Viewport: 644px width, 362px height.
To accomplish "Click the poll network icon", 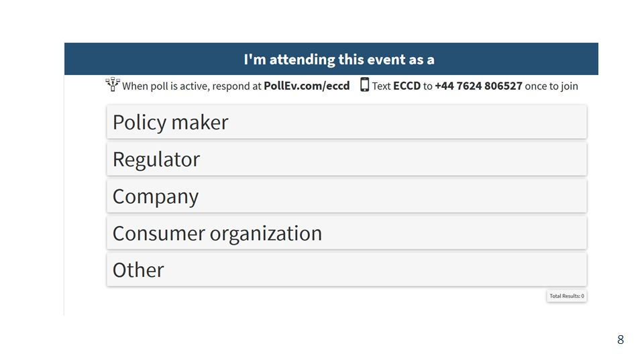I will 113,84.
